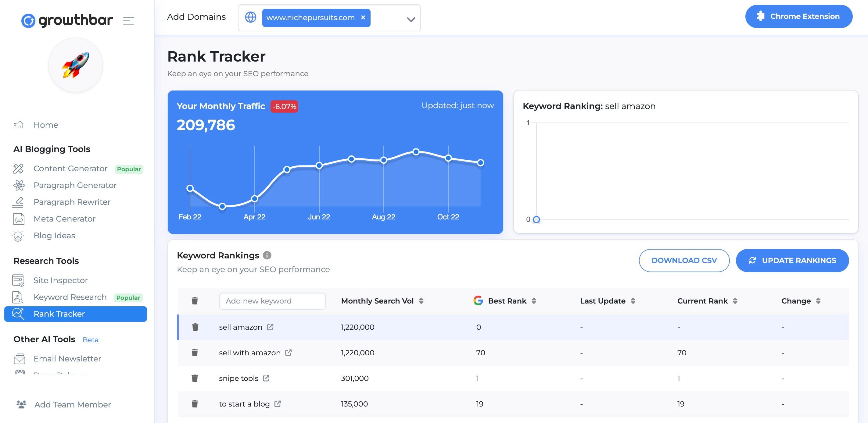
Task: Sort by Best Rank column
Action: click(534, 301)
